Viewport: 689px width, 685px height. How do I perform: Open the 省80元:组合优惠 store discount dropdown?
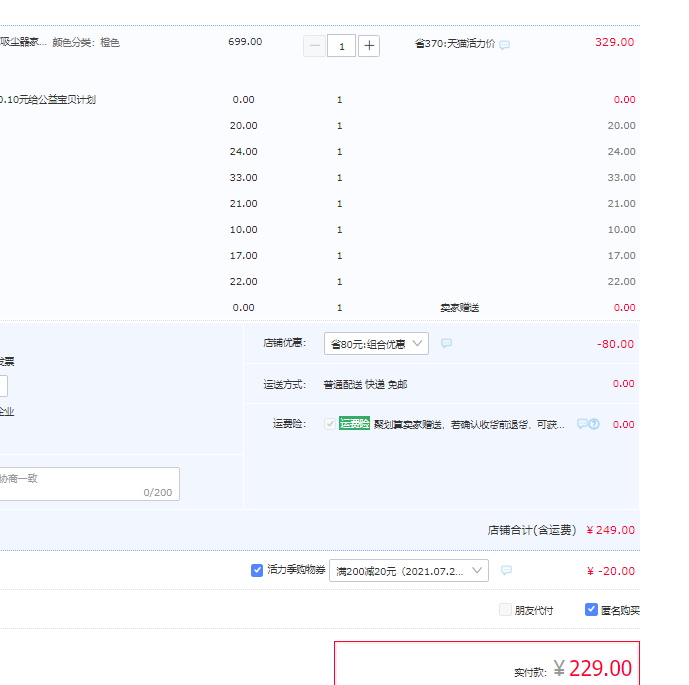point(376,344)
